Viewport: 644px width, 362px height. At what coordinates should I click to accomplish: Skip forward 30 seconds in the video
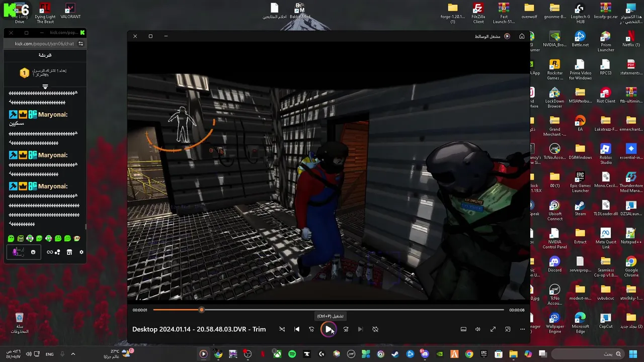click(346, 329)
